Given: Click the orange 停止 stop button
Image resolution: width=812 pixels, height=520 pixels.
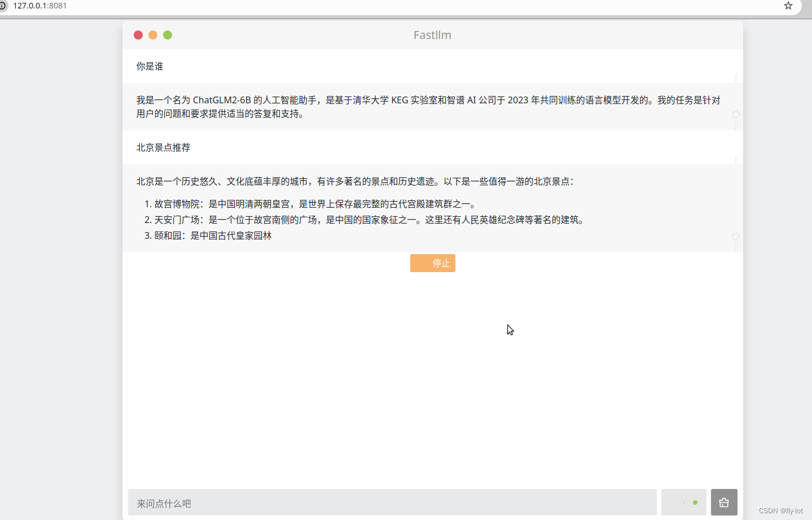Looking at the screenshot, I should tap(433, 263).
